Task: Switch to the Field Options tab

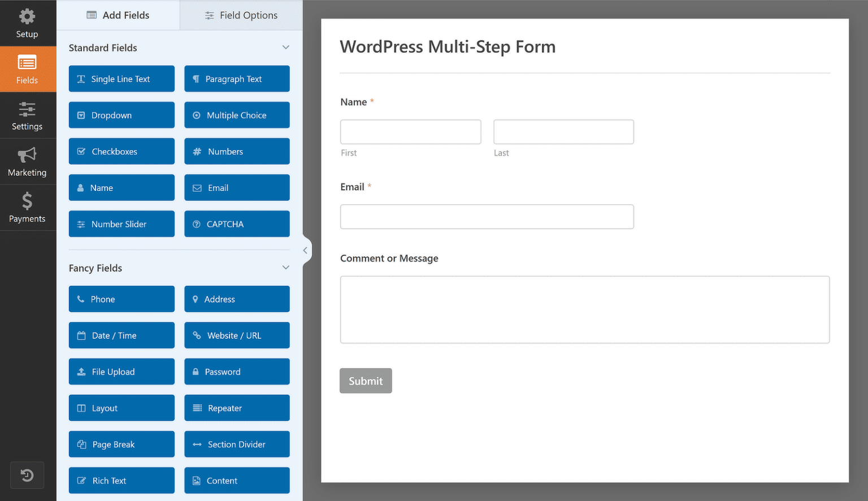Action: (241, 15)
